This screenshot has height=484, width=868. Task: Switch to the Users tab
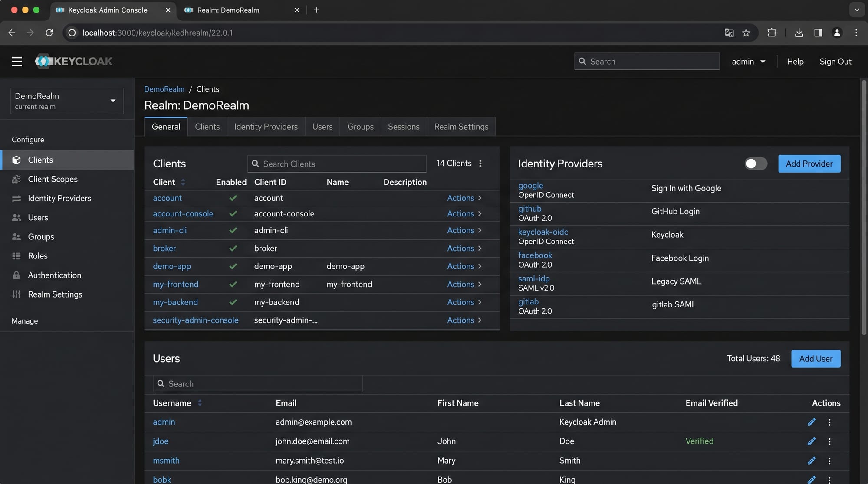click(322, 127)
